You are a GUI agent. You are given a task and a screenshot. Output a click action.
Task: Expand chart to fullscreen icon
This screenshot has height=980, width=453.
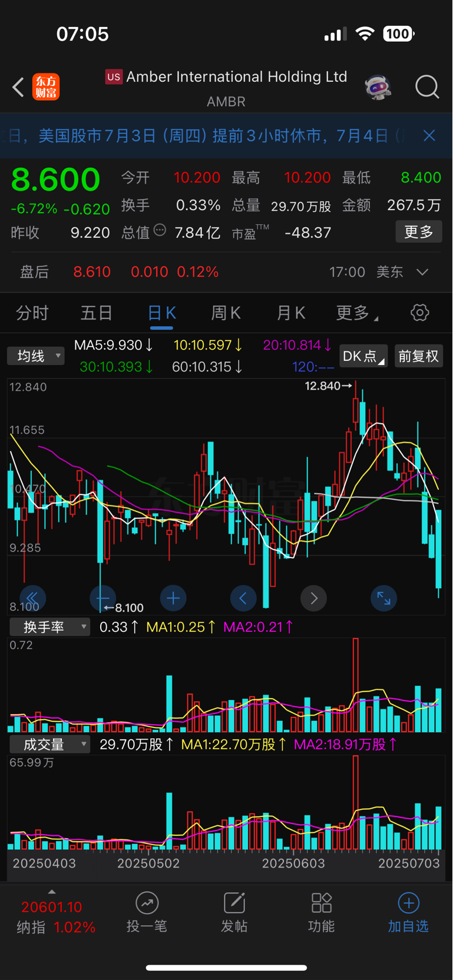[x=384, y=599]
